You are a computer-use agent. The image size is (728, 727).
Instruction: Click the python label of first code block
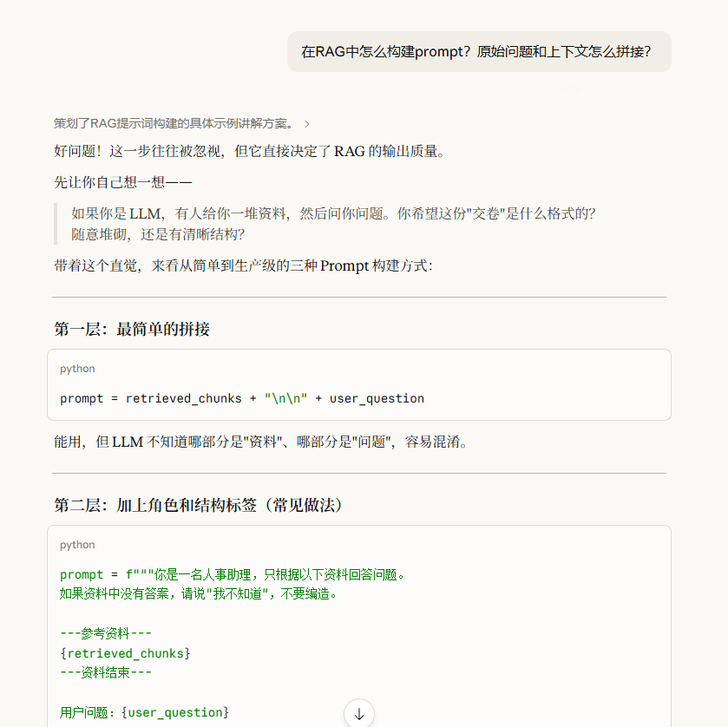[x=77, y=369]
